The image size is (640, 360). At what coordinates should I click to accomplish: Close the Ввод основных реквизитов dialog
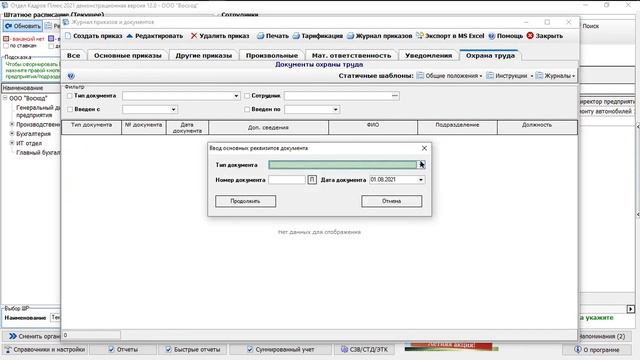pyautogui.click(x=424, y=148)
